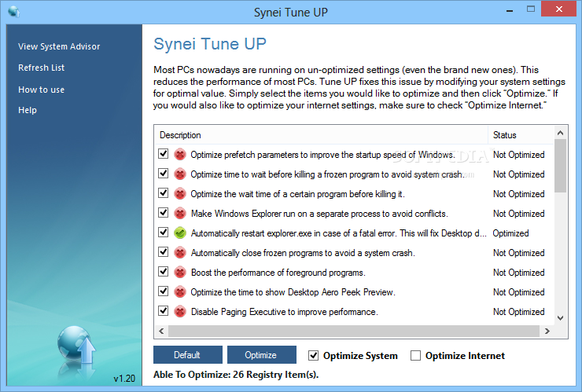Select 'Boost the performance of foreground programs' text
Image resolution: width=582 pixels, height=392 pixels.
click(x=278, y=273)
